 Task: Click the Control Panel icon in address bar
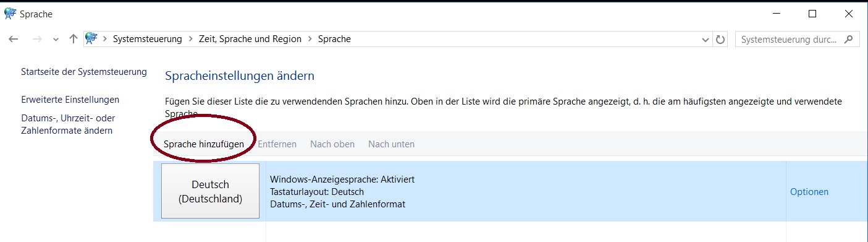tap(91, 39)
